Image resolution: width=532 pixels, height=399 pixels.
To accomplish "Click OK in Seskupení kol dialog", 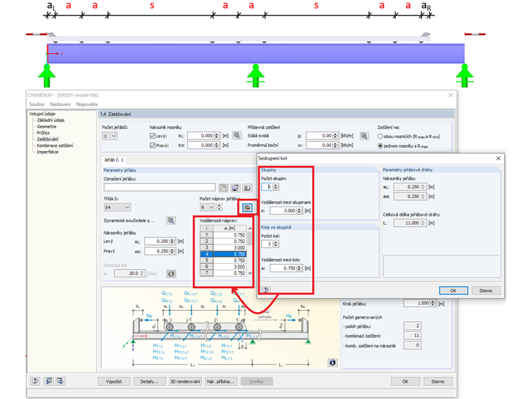I will pos(454,290).
